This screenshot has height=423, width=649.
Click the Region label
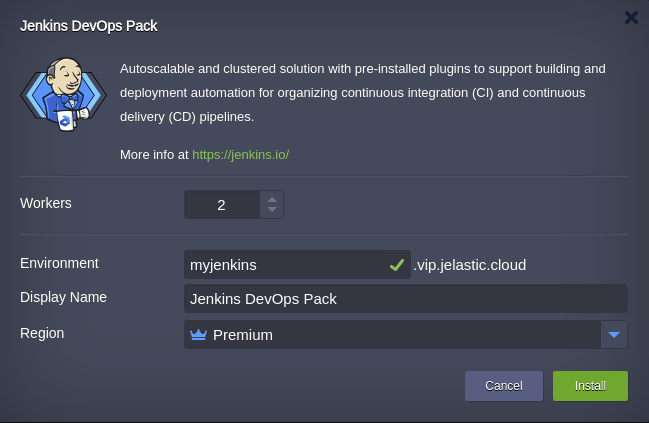point(42,333)
